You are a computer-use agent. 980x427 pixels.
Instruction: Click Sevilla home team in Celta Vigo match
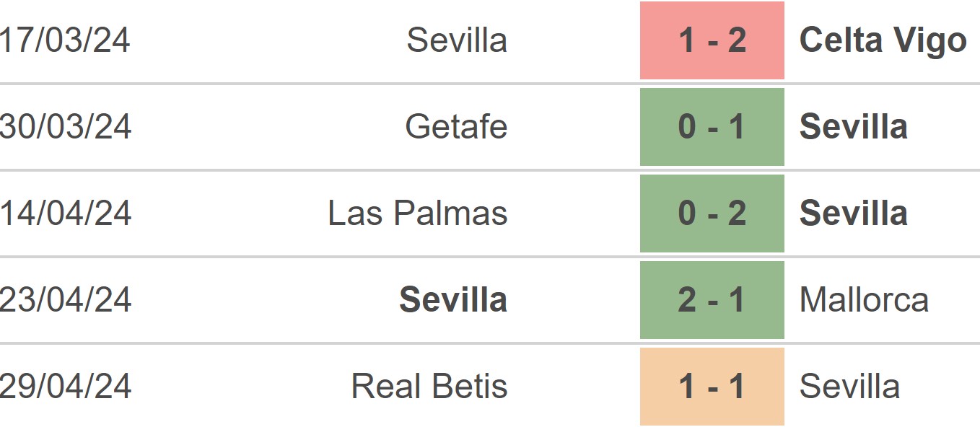point(457,40)
